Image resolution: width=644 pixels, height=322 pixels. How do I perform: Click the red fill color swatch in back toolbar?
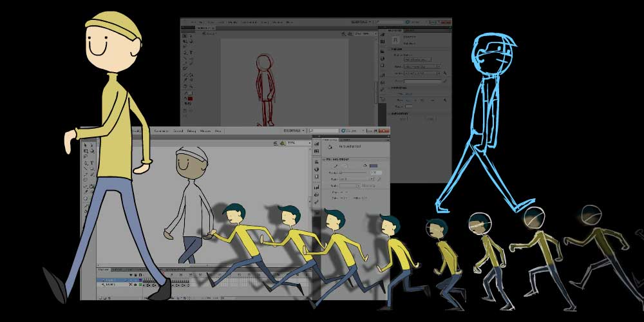click(190, 99)
